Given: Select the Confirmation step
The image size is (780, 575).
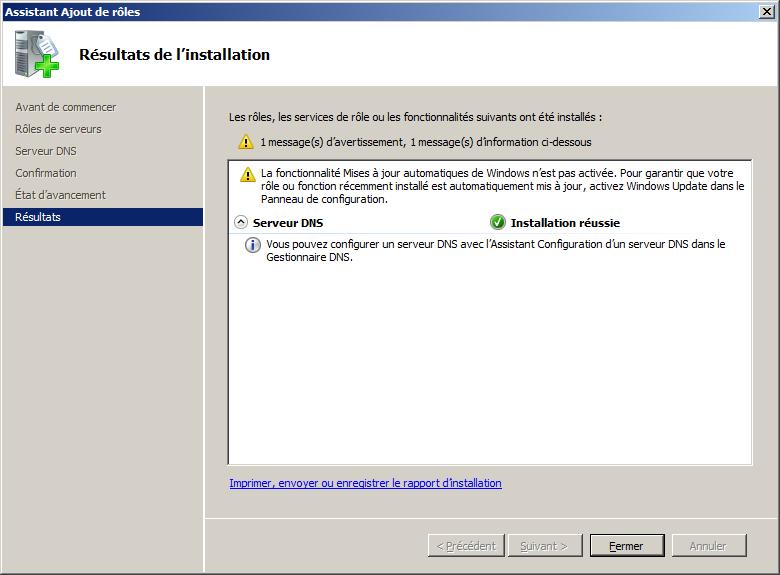Looking at the screenshot, I should coord(46,173).
